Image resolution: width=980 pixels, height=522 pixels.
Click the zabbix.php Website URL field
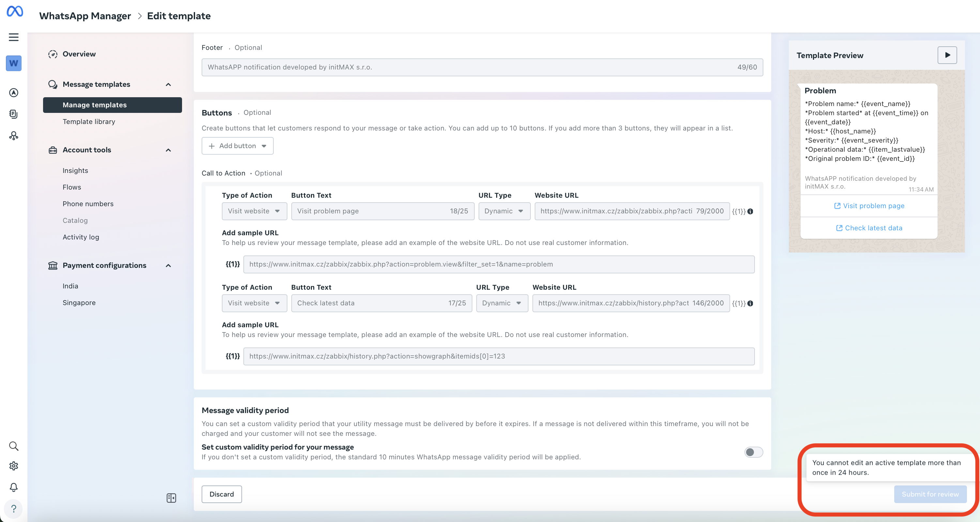632,211
